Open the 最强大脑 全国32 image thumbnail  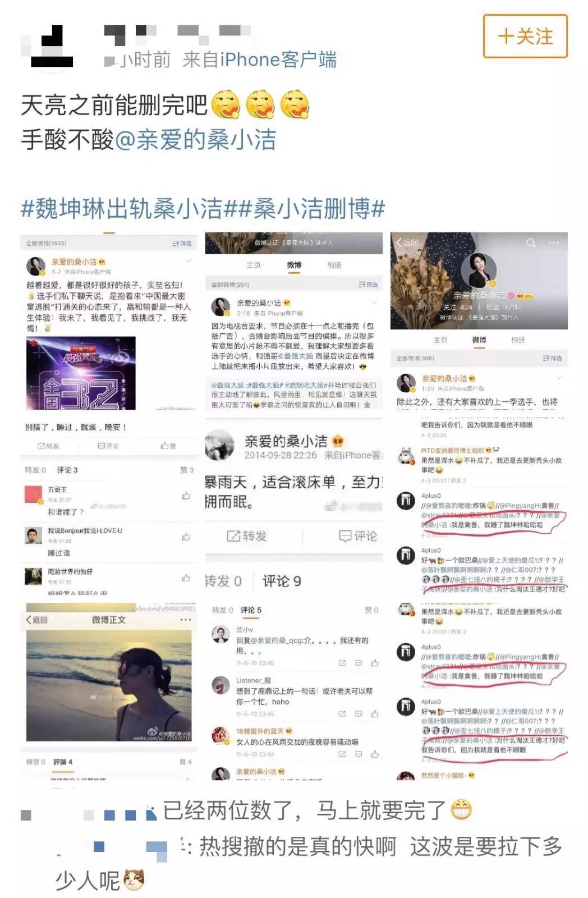[81, 373]
